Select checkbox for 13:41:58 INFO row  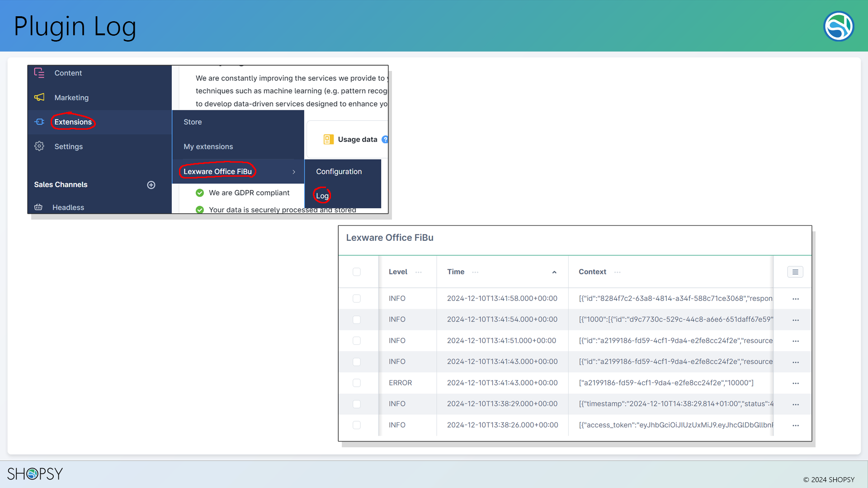tap(357, 298)
